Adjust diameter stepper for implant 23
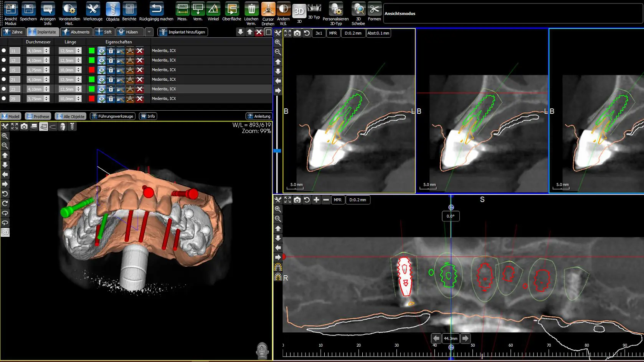The width and height of the screenshot is (644, 362). coord(46,89)
